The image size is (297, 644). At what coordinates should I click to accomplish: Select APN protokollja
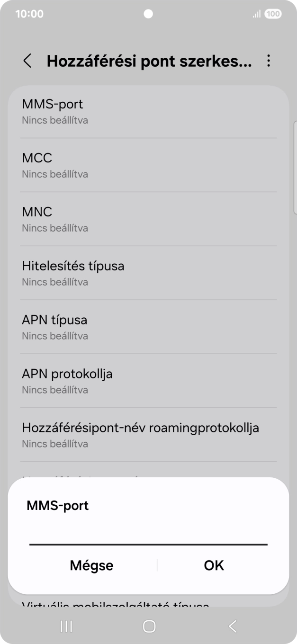[148, 381]
